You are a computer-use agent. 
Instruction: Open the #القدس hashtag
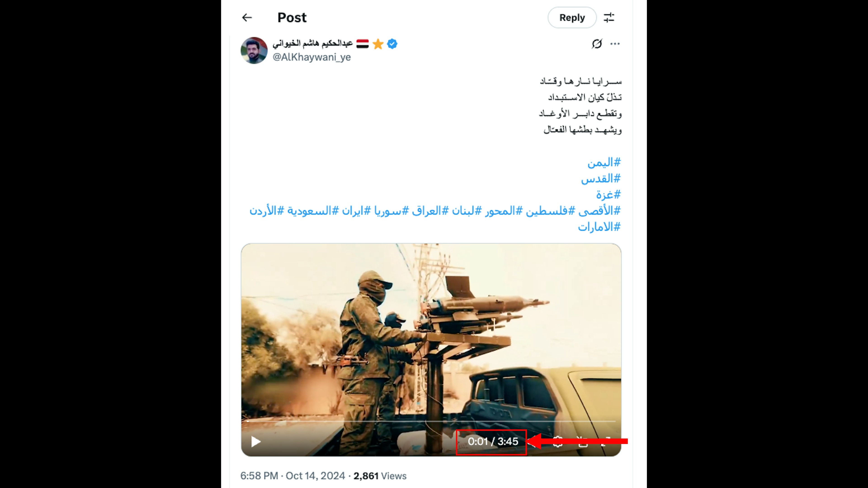tap(601, 179)
